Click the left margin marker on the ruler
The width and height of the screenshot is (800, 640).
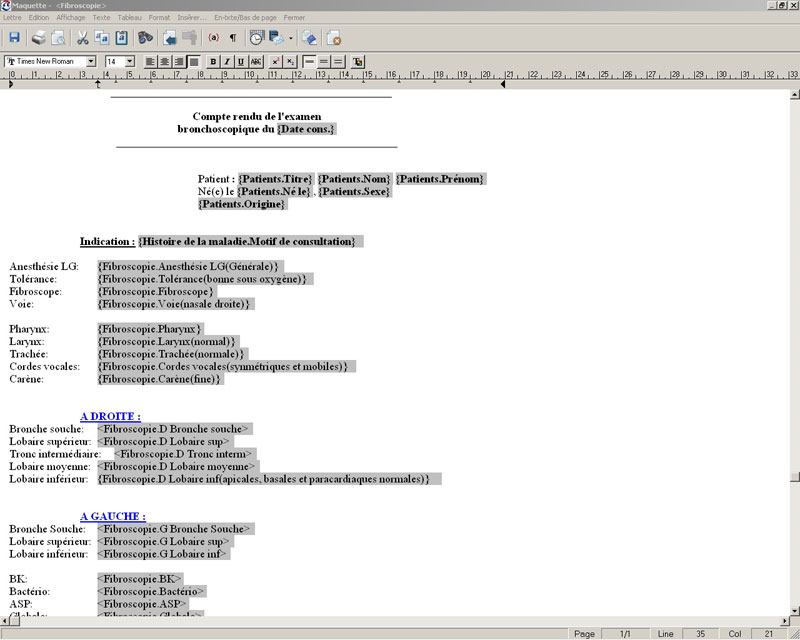coord(11,84)
